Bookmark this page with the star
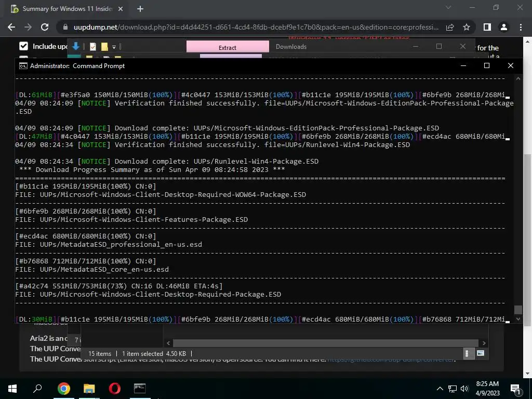 (467, 27)
